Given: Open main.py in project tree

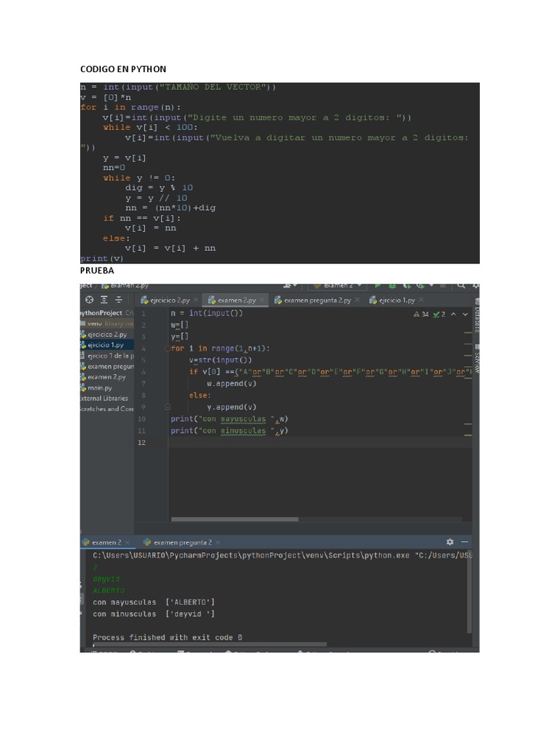Looking at the screenshot, I should [99, 388].
